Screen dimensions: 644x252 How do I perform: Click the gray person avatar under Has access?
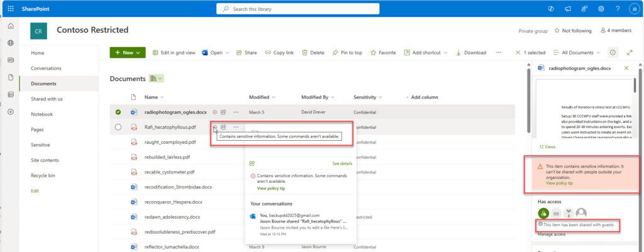tap(581, 213)
